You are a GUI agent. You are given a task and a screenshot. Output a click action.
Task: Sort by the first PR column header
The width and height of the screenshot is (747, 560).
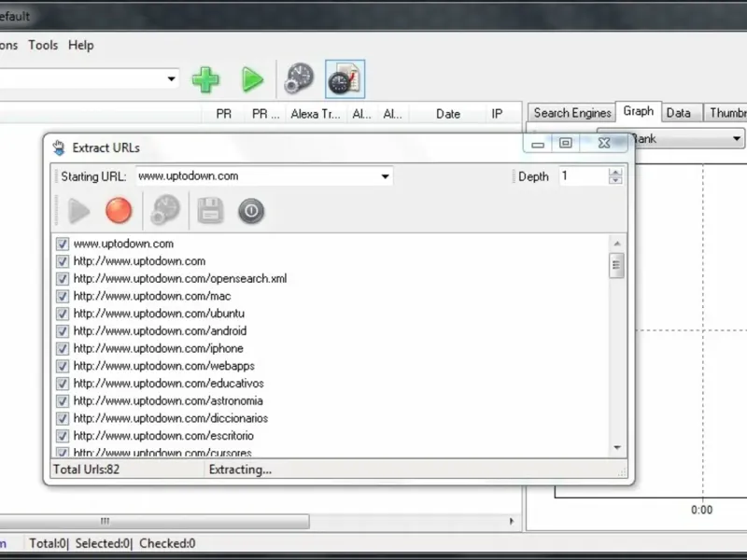point(223,114)
